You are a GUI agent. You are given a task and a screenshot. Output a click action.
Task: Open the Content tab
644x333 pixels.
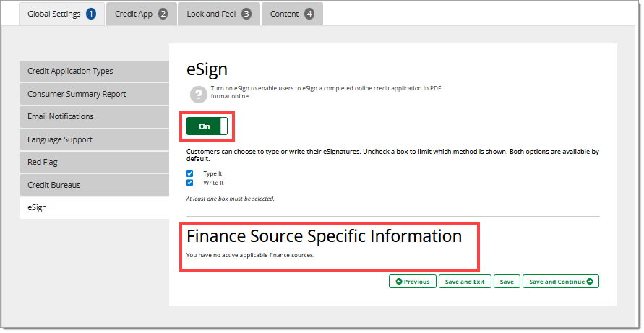tap(292, 14)
